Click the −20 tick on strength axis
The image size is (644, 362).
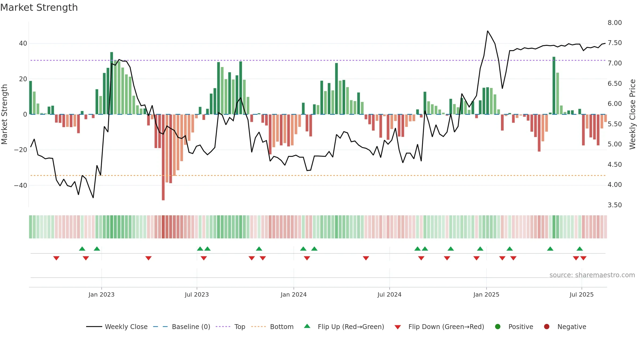click(21, 150)
